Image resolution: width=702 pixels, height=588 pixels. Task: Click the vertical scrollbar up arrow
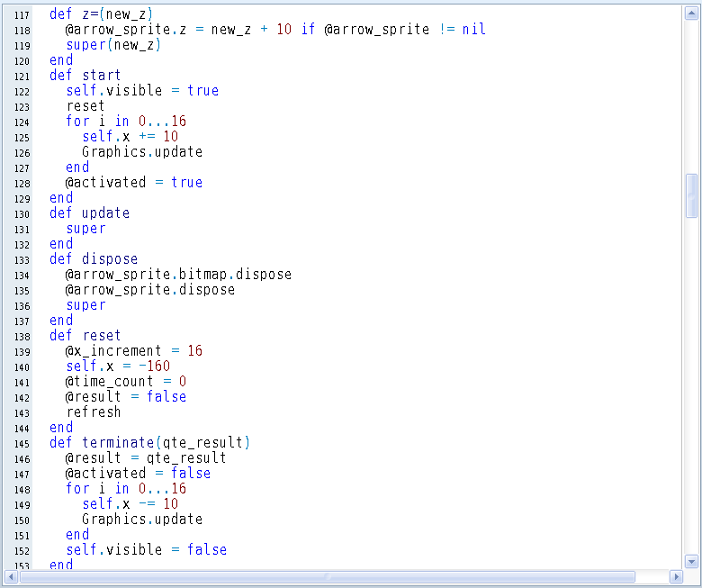click(691, 14)
